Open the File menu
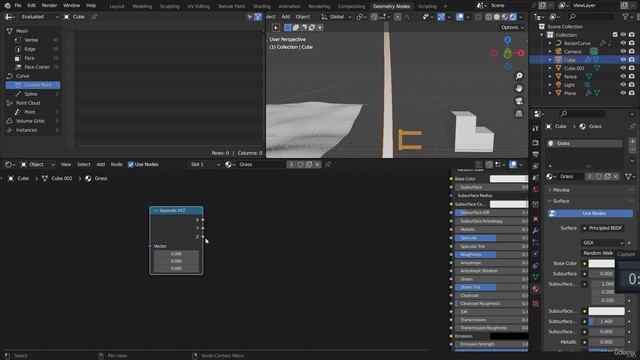640x360 pixels. click(x=18, y=6)
